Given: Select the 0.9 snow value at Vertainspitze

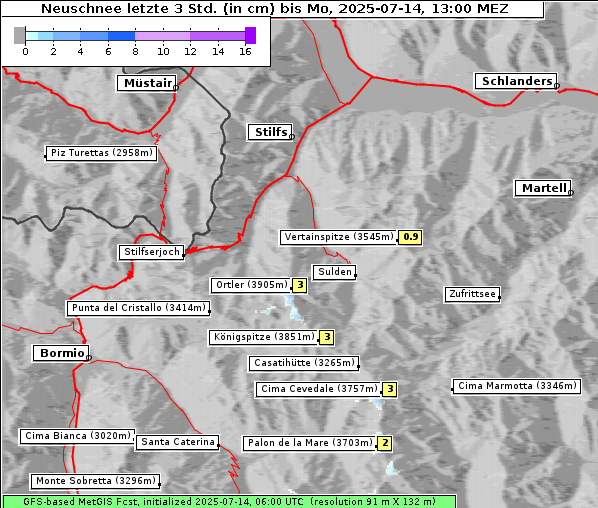Looking at the screenshot, I should tap(410, 237).
